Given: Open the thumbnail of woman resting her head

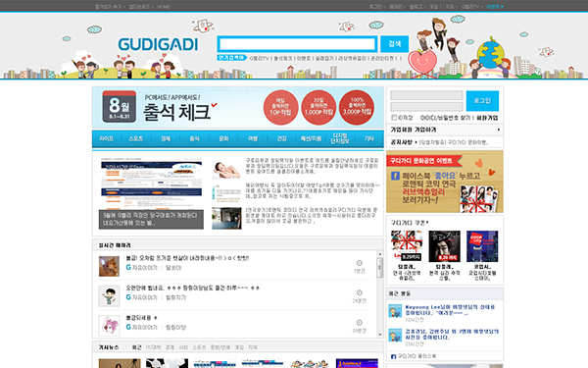Looking at the screenshot, I should 226,168.
